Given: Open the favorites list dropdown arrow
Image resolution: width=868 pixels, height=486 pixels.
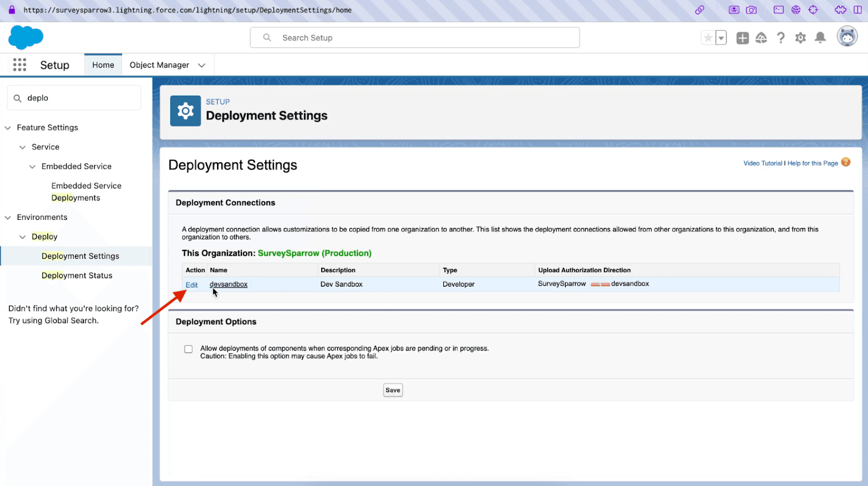Looking at the screenshot, I should click(x=721, y=38).
